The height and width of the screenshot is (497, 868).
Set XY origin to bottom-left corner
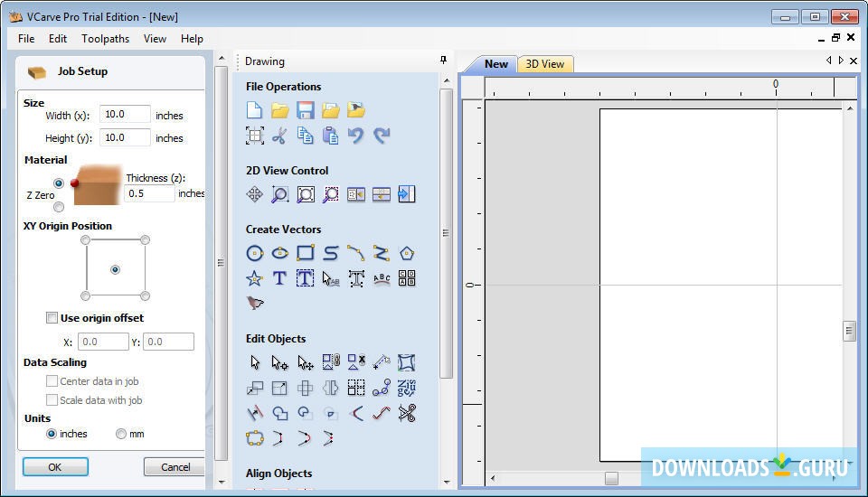pos(85,296)
